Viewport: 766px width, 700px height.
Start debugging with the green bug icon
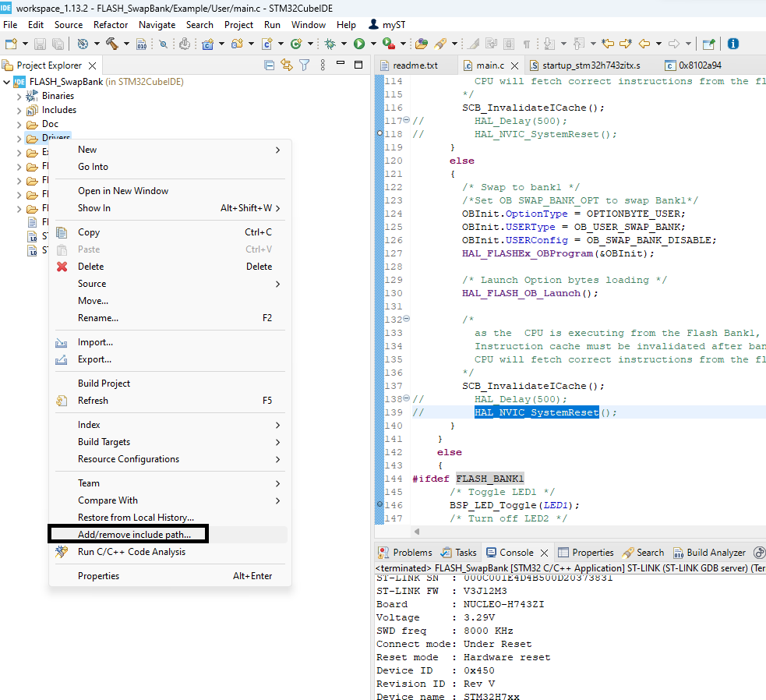click(x=330, y=44)
